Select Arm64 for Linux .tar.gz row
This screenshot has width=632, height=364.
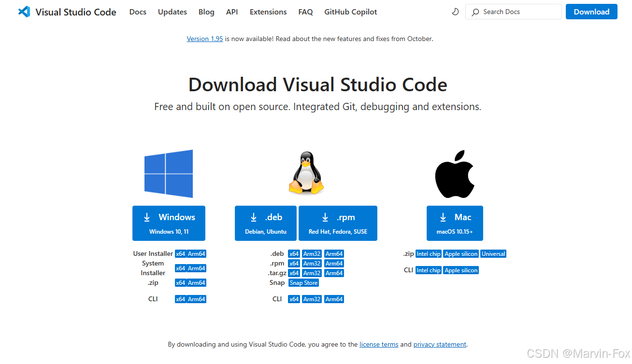tap(334, 273)
